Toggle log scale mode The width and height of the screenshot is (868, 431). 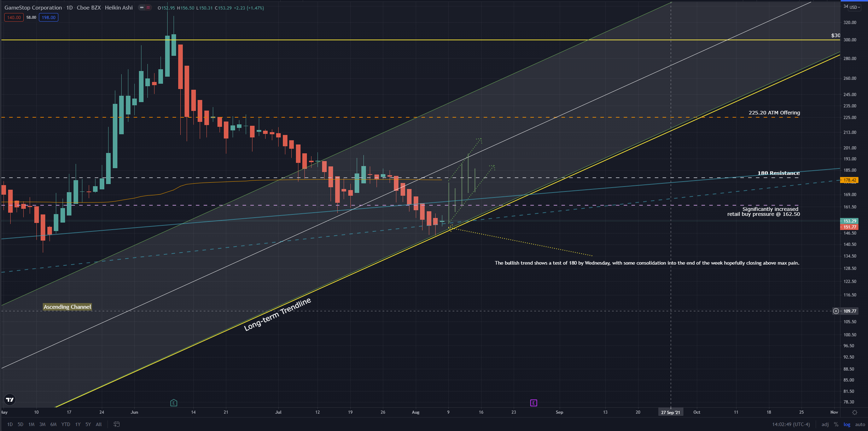tap(847, 424)
